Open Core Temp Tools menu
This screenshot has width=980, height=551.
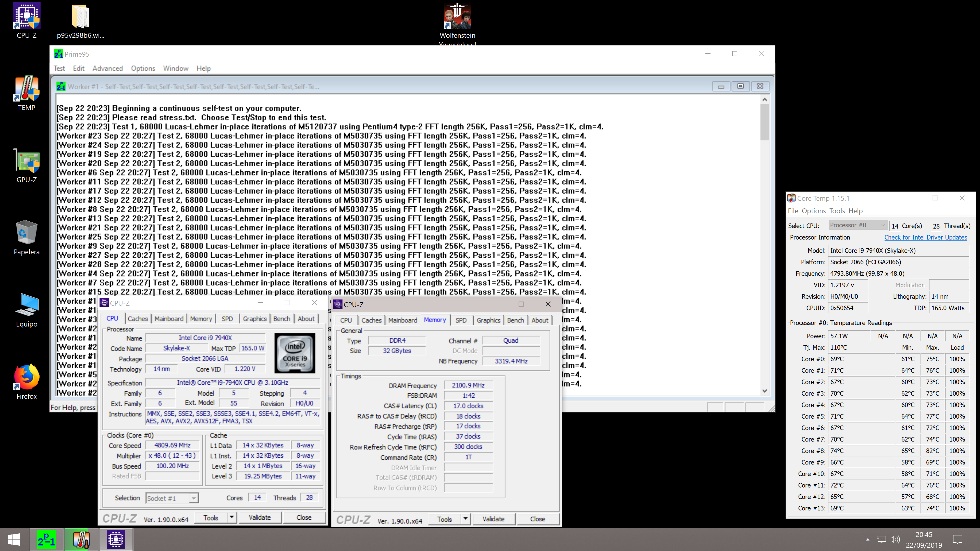click(x=837, y=211)
